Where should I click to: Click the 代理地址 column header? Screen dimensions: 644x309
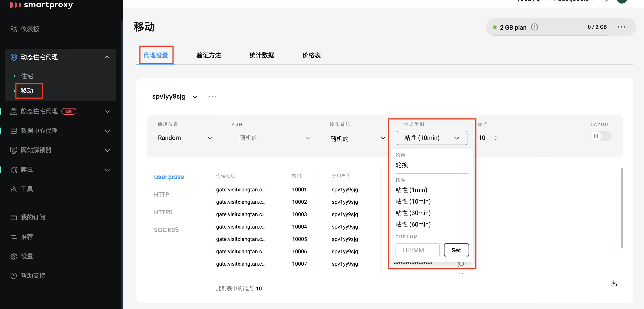(225, 176)
